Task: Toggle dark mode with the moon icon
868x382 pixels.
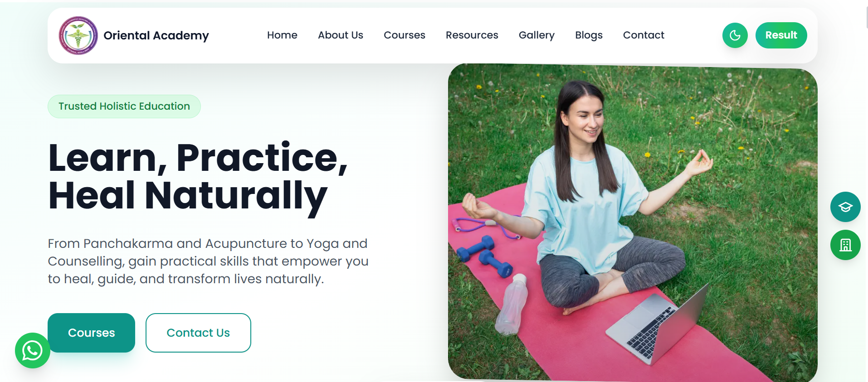Action: [735, 35]
